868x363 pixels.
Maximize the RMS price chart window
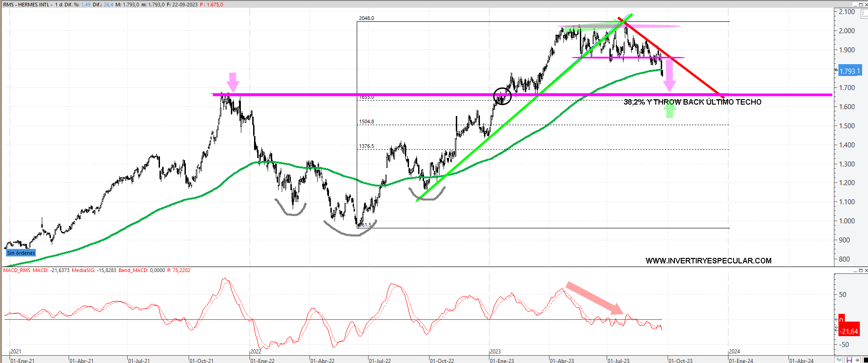click(x=860, y=5)
